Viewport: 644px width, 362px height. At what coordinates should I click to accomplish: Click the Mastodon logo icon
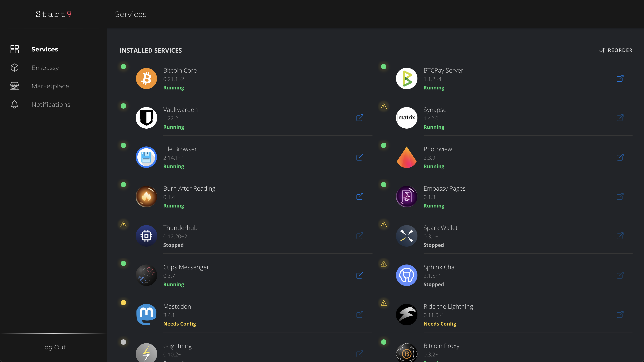click(146, 315)
